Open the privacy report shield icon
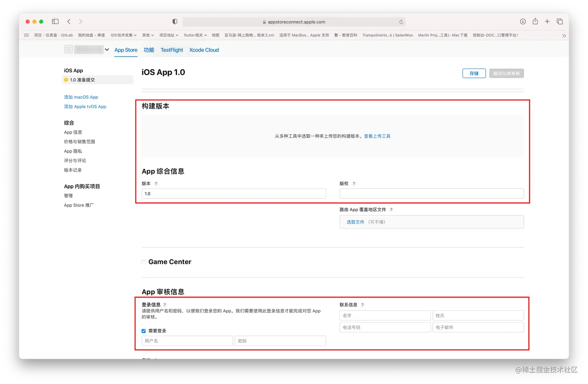 tap(175, 21)
